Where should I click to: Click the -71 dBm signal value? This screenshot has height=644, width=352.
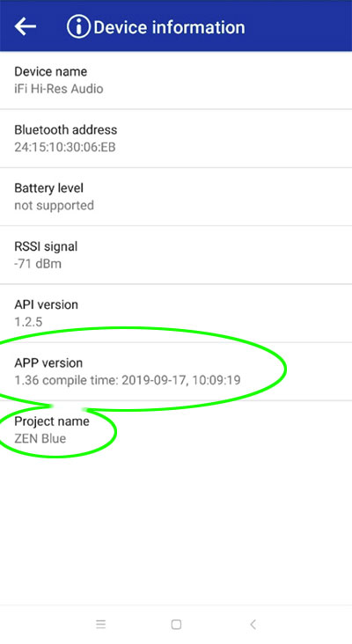point(38,264)
